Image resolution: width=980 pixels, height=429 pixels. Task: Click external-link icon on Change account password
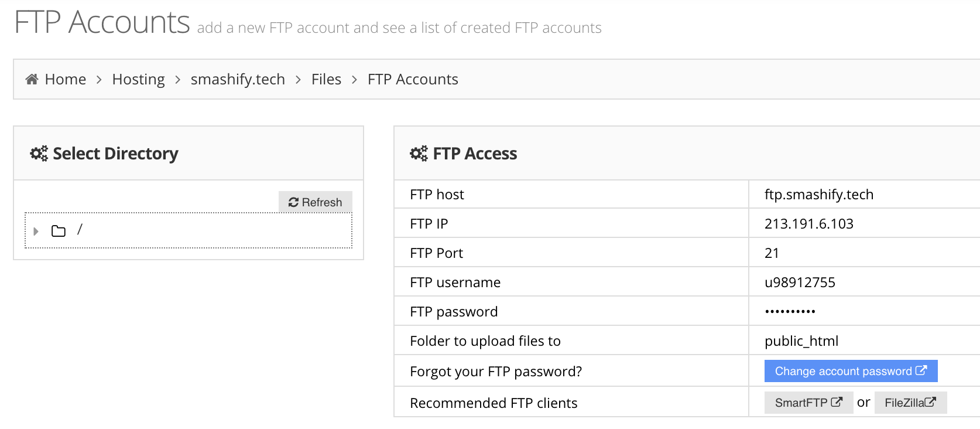[921, 370]
